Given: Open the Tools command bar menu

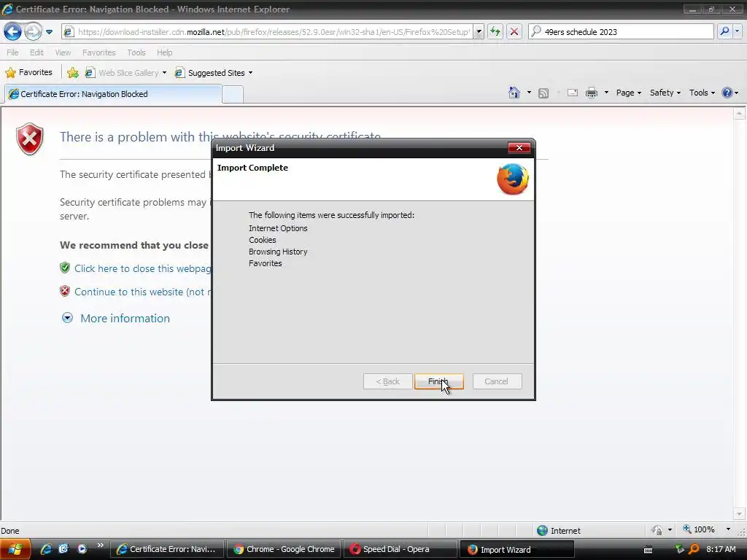Looking at the screenshot, I should [702, 93].
